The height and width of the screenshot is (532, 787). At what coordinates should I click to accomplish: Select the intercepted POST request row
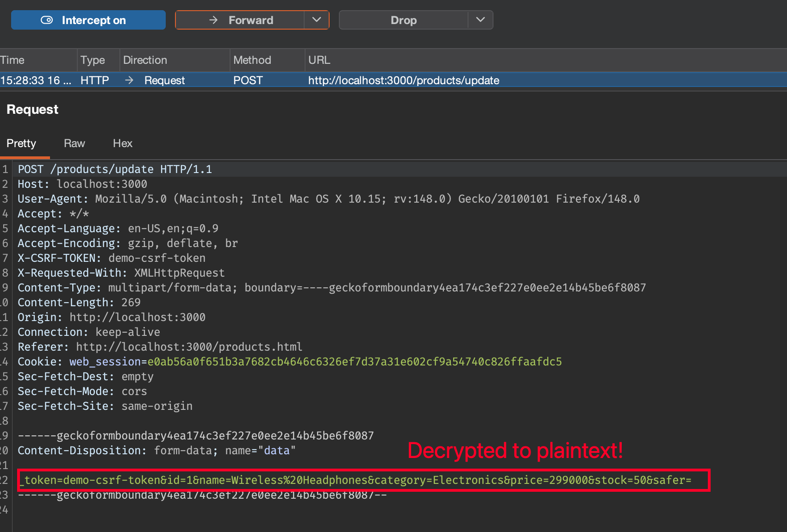coord(393,80)
